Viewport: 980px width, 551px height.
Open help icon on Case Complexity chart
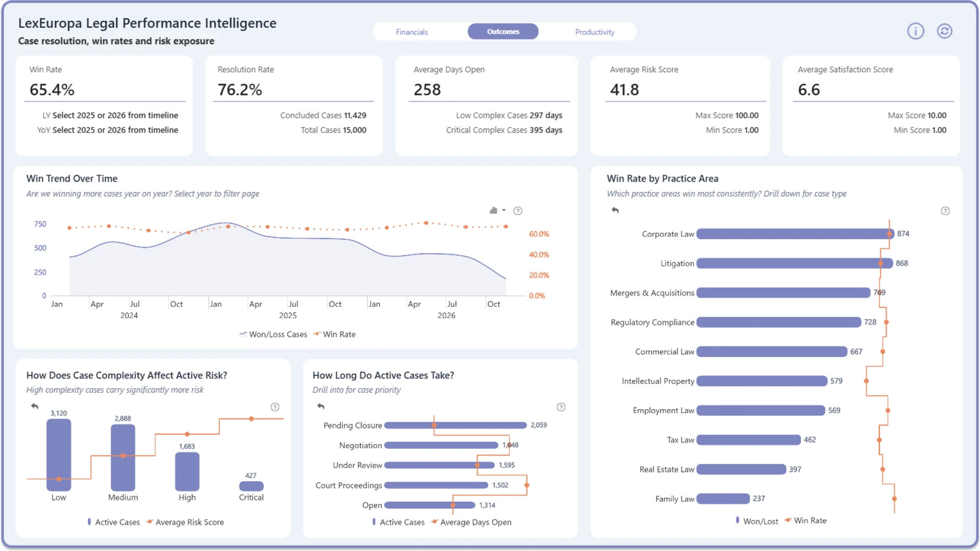(275, 407)
